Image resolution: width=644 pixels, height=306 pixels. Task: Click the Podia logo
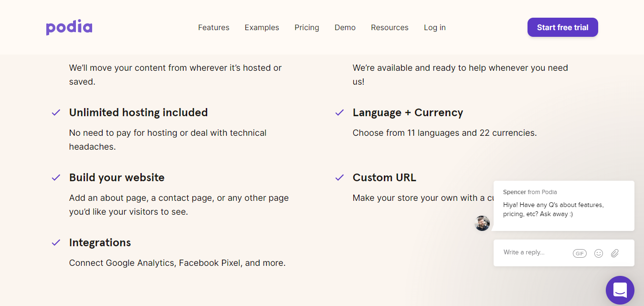pos(69,27)
